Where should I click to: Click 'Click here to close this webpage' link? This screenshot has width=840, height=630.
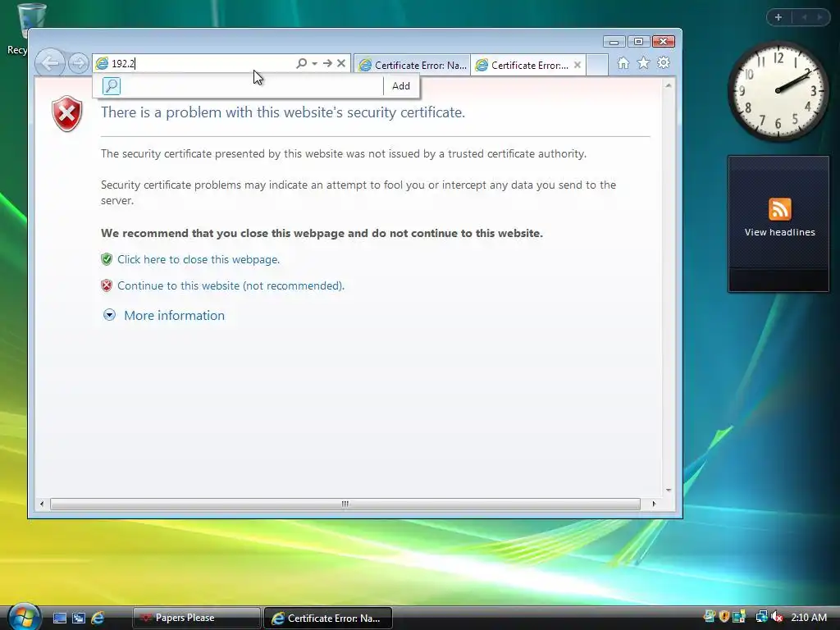pyautogui.click(x=199, y=259)
